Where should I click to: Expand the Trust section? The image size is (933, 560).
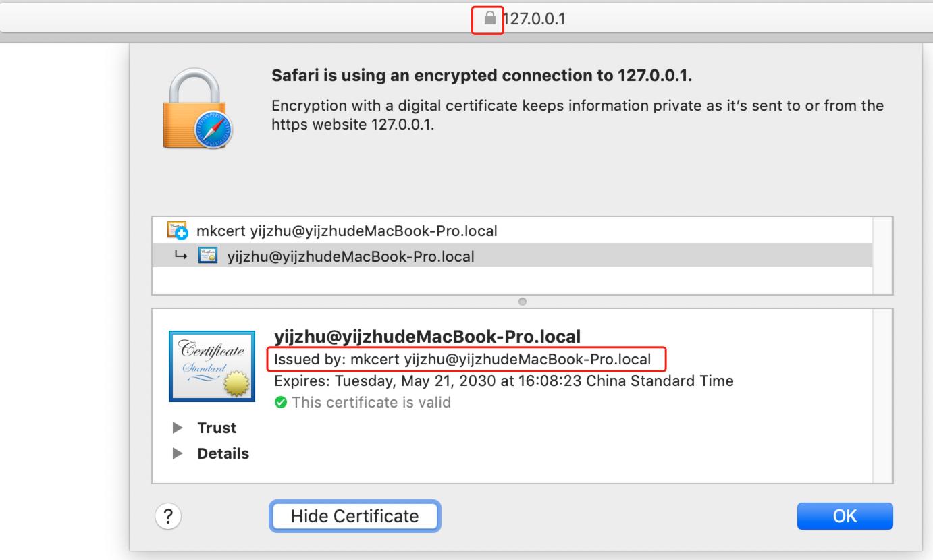[x=179, y=428]
